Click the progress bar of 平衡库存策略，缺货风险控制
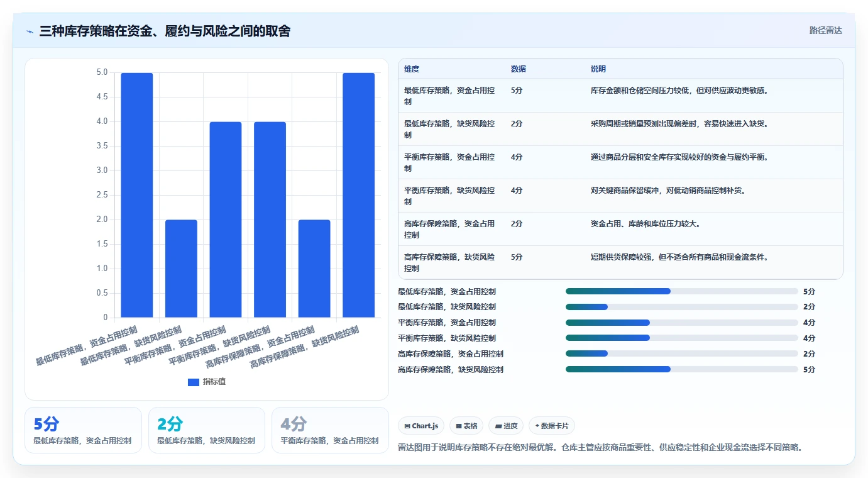 click(682, 338)
